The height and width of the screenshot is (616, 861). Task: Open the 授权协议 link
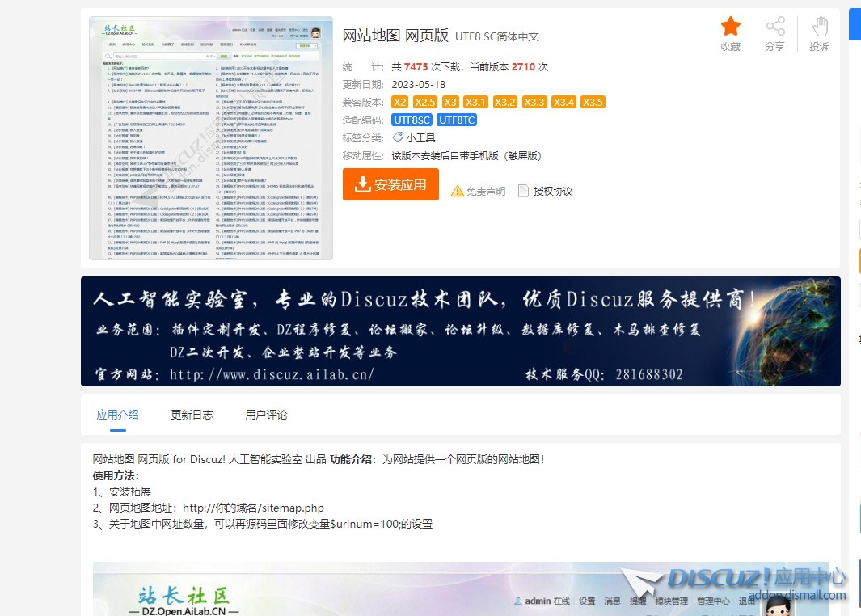pos(553,192)
